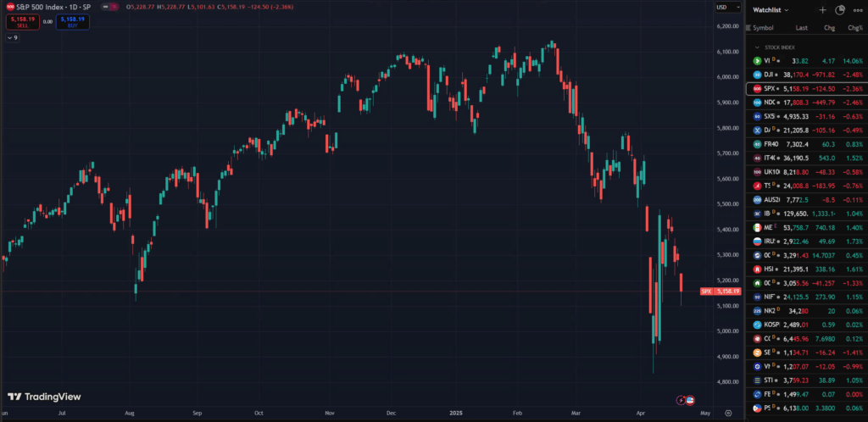Sort the watchlist by Symbol column

pos(764,28)
